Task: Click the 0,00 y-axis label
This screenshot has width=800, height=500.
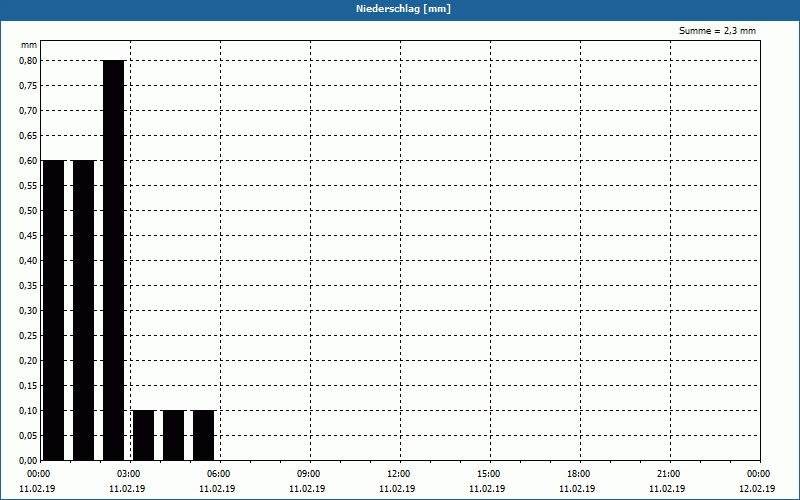Action: [28, 460]
